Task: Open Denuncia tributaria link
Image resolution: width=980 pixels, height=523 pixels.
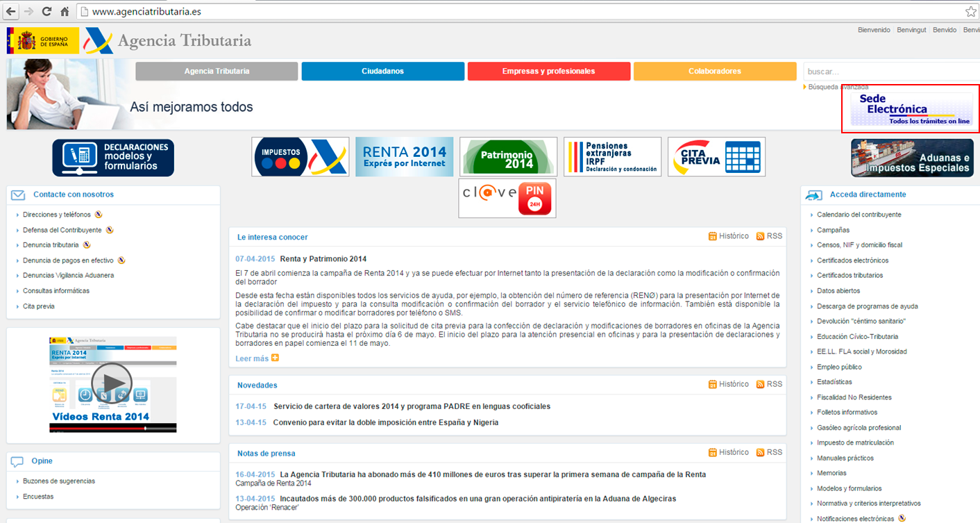Action: (51, 245)
